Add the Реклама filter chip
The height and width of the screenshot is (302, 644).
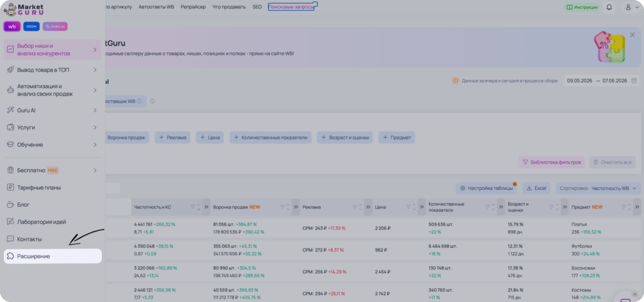(172, 138)
